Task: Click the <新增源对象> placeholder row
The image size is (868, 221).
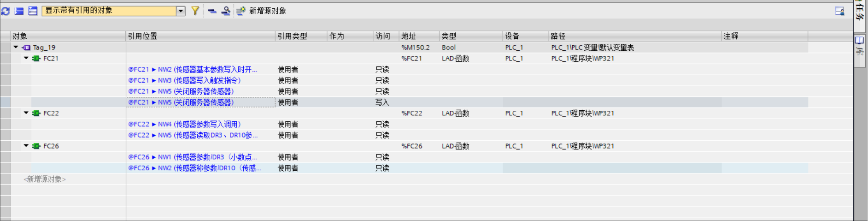Action: click(45, 179)
